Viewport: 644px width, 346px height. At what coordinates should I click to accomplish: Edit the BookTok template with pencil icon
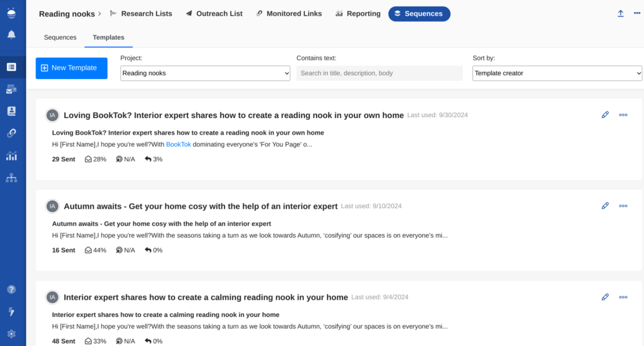click(605, 114)
